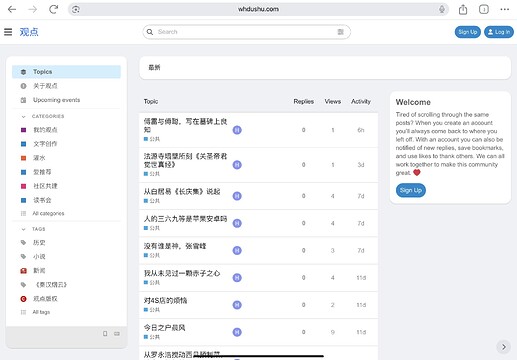Viewport: 517px width, 360px height.
Task: Open site settings icon in address bar
Action: pyautogui.click(x=76, y=9)
